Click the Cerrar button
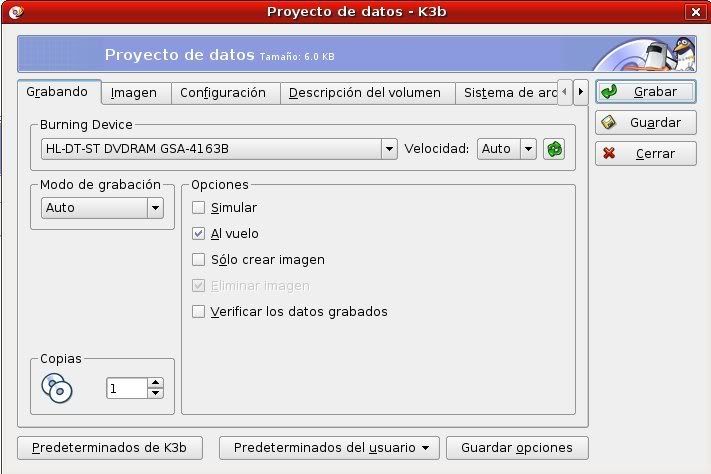The image size is (711, 474). coord(646,153)
